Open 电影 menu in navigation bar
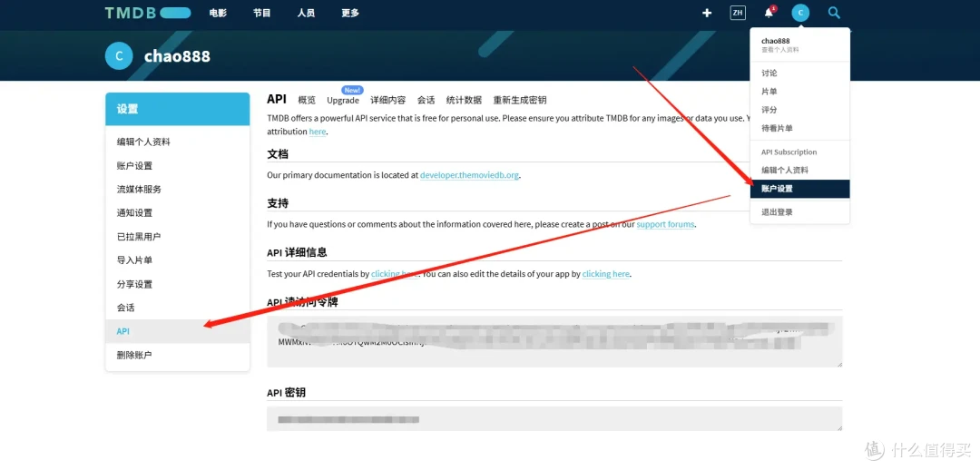This screenshot has height=470, width=980. click(x=218, y=13)
